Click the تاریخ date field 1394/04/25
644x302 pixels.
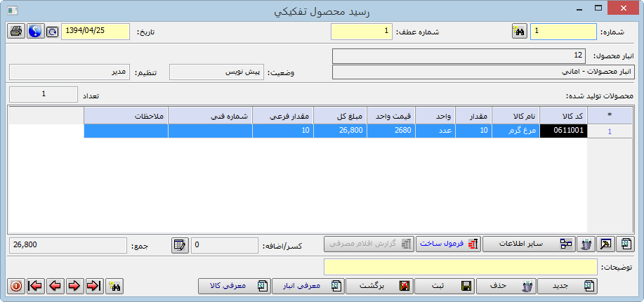[x=96, y=32]
